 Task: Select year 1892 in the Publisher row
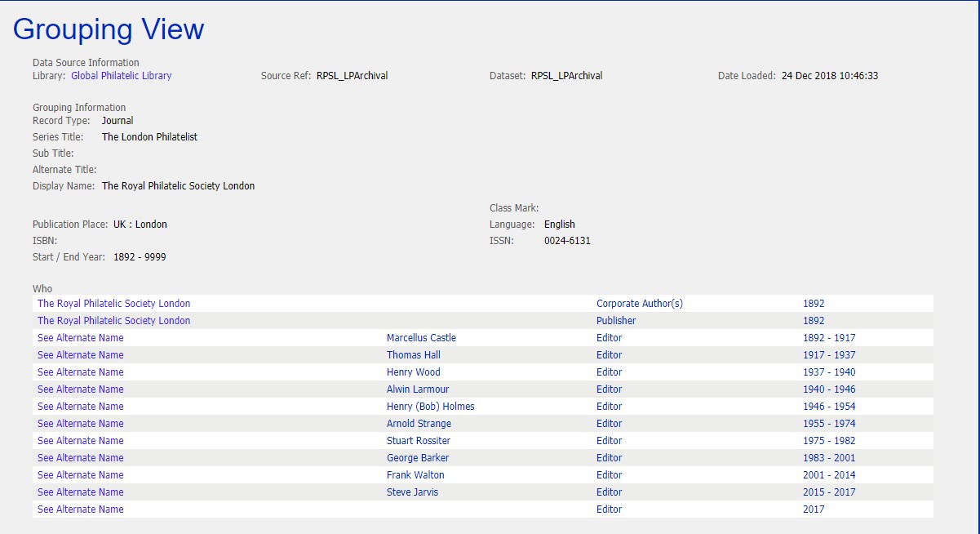814,321
